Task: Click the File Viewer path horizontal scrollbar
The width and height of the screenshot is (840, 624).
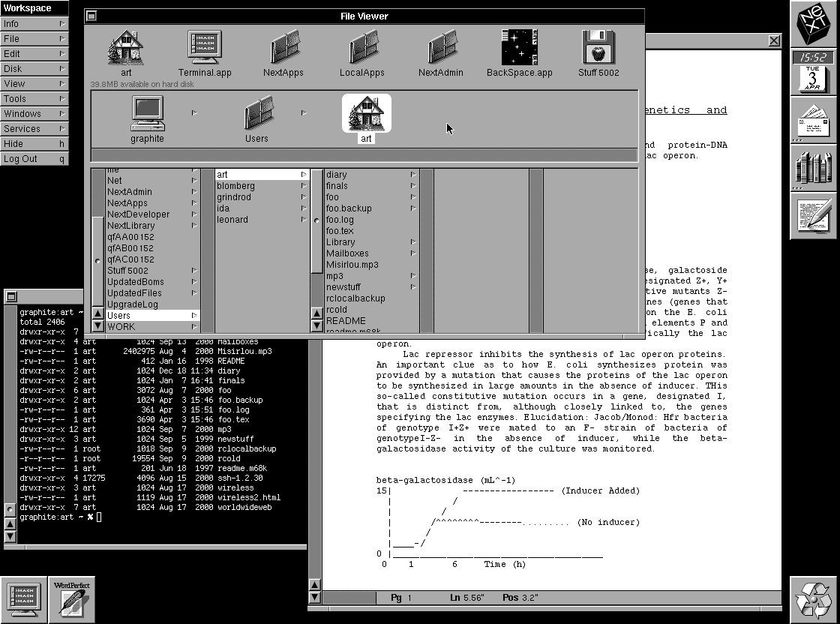Action: (364, 155)
